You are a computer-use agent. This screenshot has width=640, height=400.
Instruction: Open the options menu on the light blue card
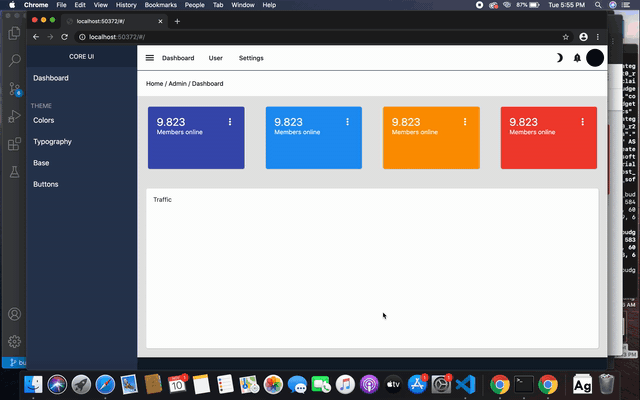click(347, 122)
